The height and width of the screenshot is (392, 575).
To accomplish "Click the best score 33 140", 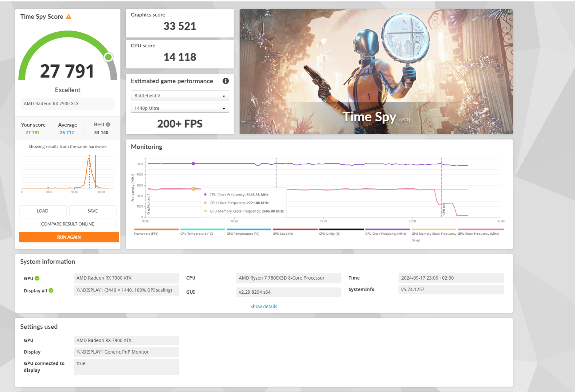I will [101, 132].
